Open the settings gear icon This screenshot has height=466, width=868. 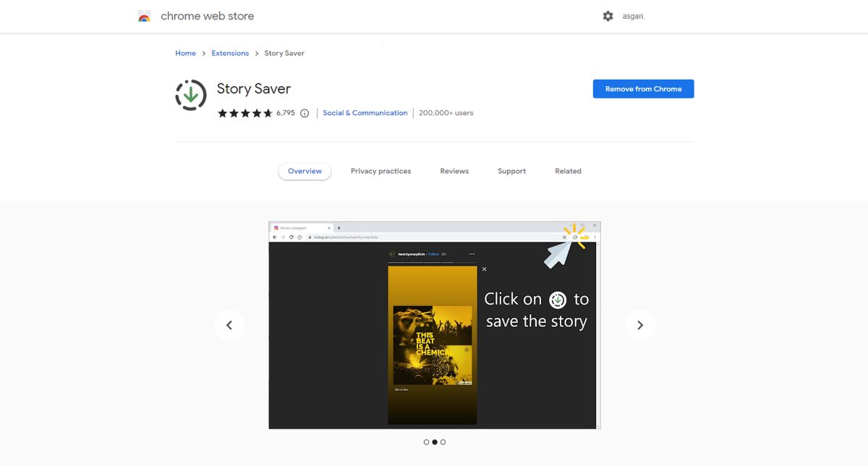pyautogui.click(x=608, y=16)
